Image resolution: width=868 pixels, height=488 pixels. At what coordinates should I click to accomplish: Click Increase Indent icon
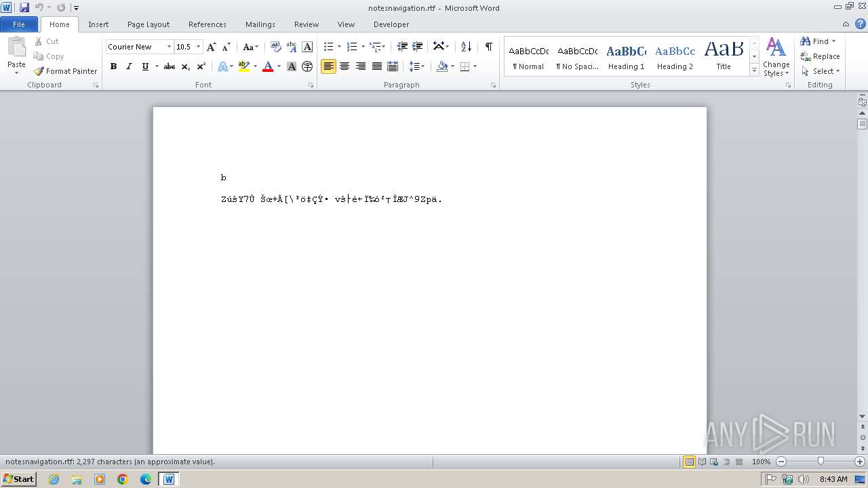[418, 47]
